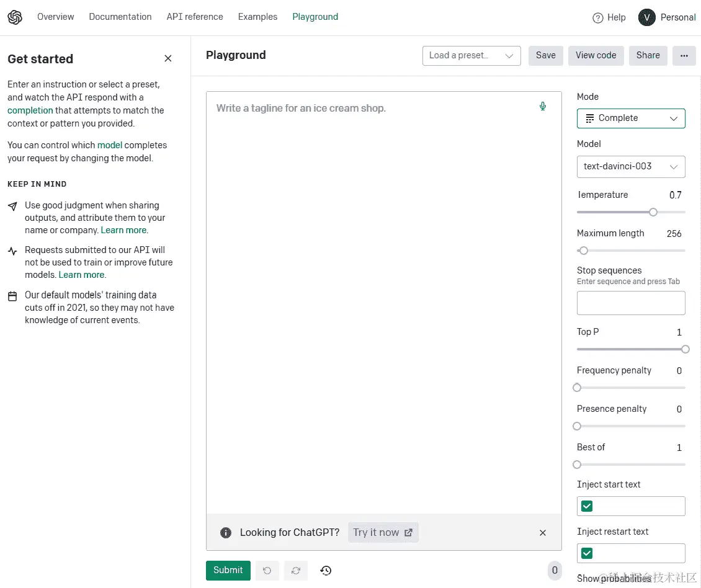Uncheck the Inject start text checkbox
Screen dimensions: 701x588
tap(586, 506)
